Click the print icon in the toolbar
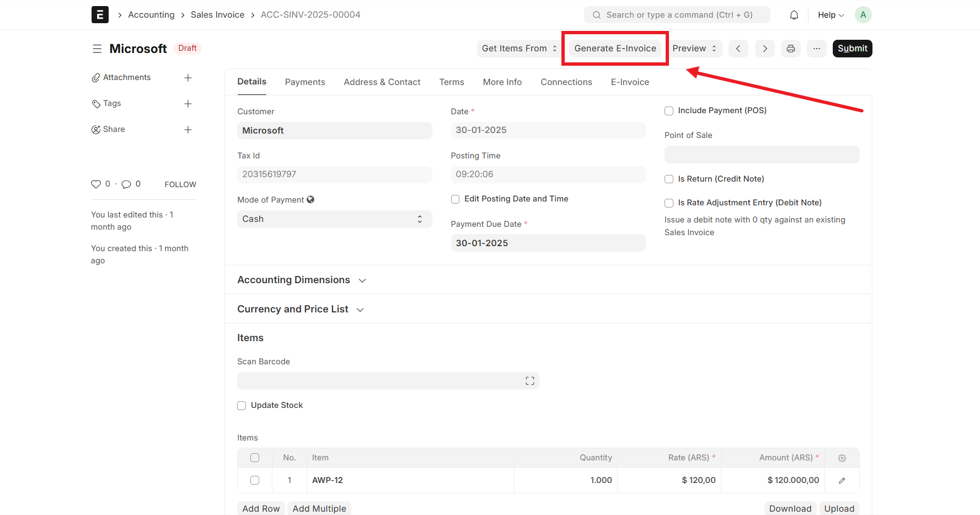The image size is (980, 515). pyautogui.click(x=790, y=49)
